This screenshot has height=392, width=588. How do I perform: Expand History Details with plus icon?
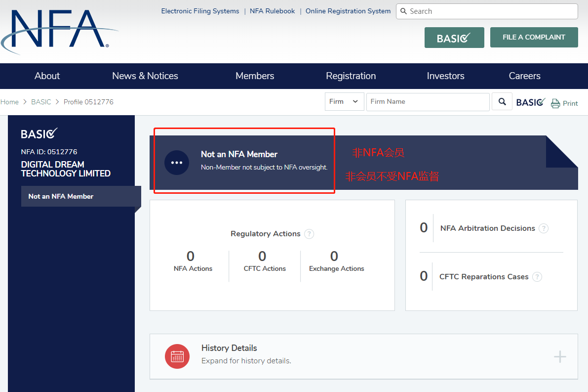(x=560, y=356)
